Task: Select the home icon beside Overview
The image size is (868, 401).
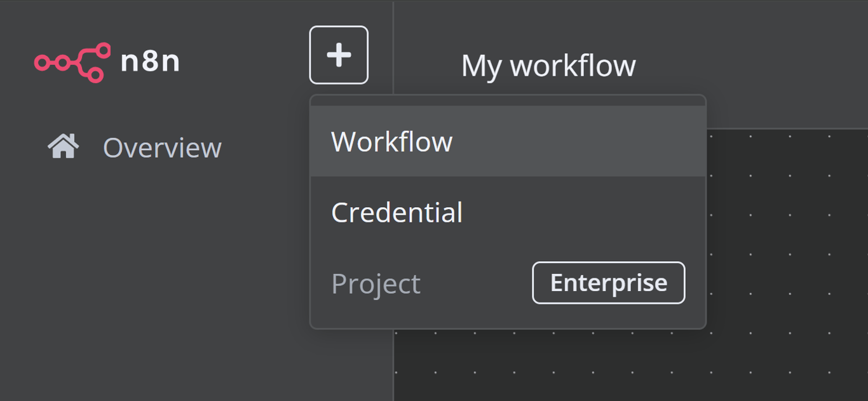Action: pyautogui.click(x=62, y=146)
